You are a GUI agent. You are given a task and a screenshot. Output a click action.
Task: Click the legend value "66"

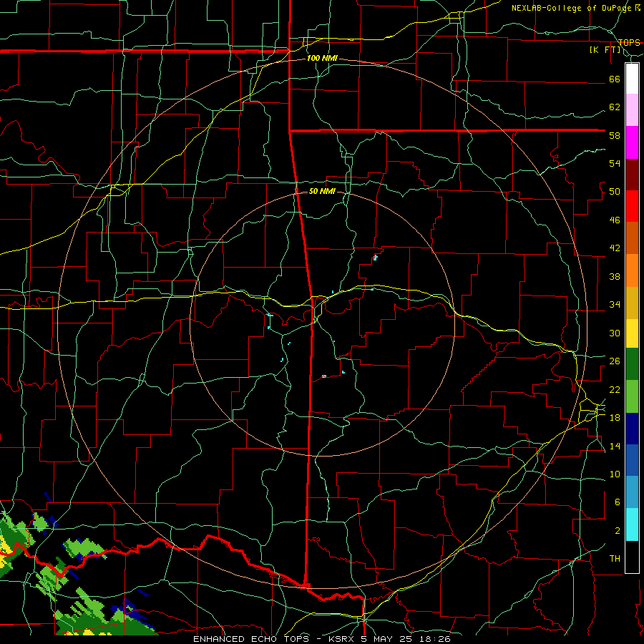pyautogui.click(x=615, y=79)
